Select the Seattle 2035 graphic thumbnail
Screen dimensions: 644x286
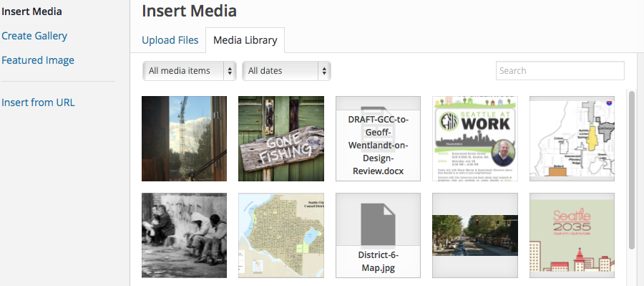572,235
